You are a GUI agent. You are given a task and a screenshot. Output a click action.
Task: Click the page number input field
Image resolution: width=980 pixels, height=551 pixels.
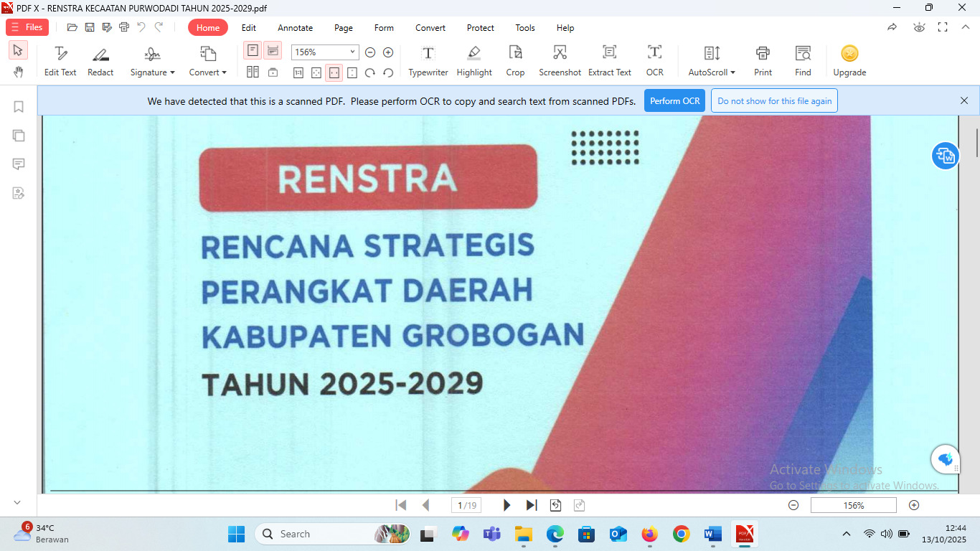pyautogui.click(x=466, y=505)
